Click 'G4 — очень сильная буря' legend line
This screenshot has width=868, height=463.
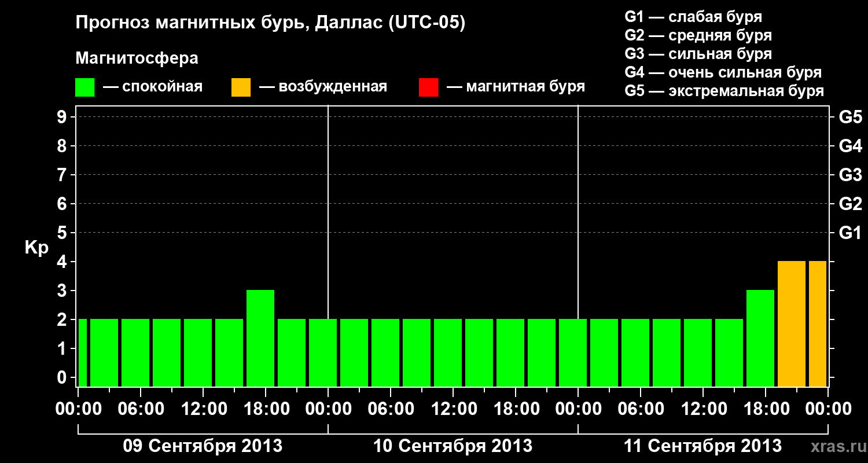723,72
